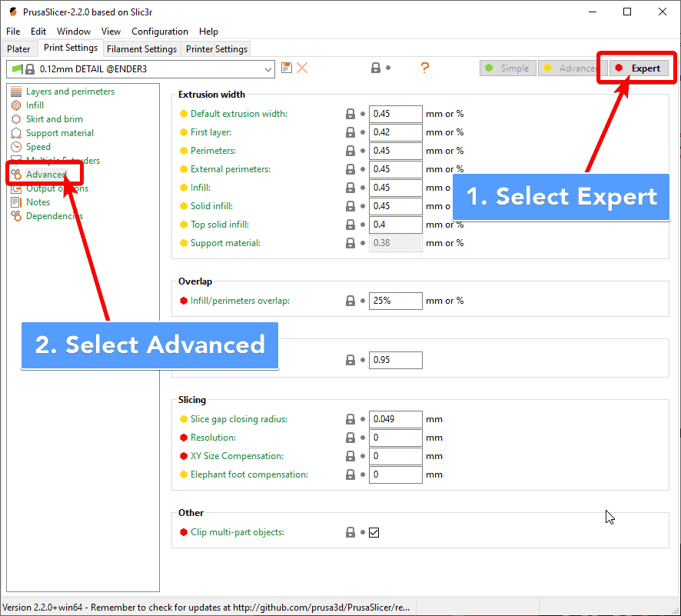Click lock icon for Resolution
The width and height of the screenshot is (681, 616).
pos(350,438)
